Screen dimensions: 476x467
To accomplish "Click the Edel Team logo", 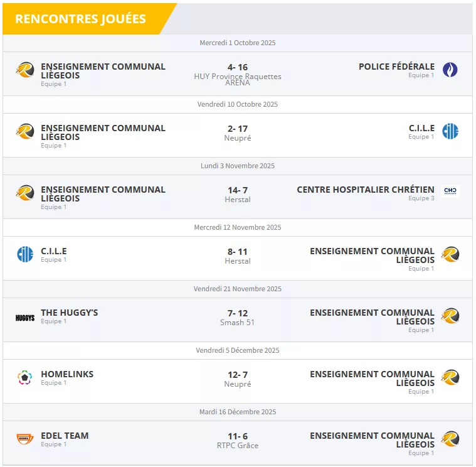I will 25,439.
